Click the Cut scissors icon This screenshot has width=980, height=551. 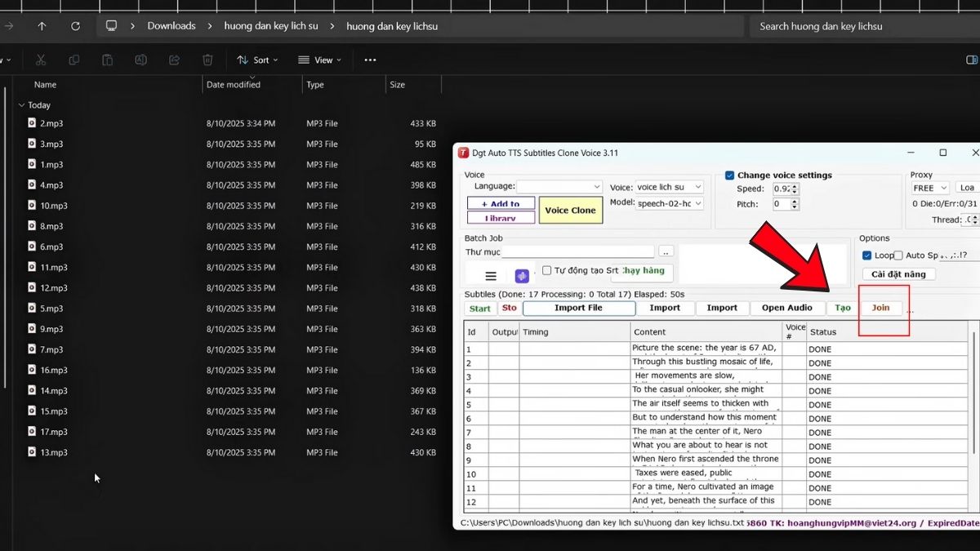(x=41, y=60)
